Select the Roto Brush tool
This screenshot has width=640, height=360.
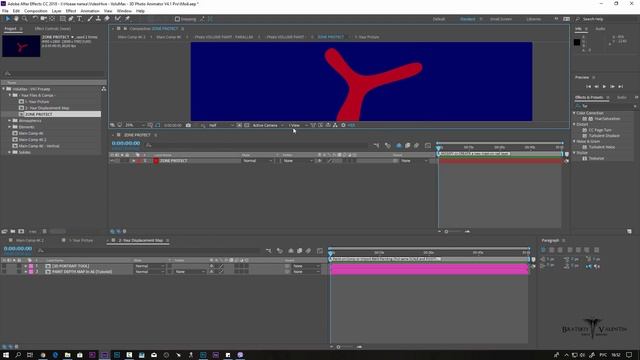click(x=118, y=19)
